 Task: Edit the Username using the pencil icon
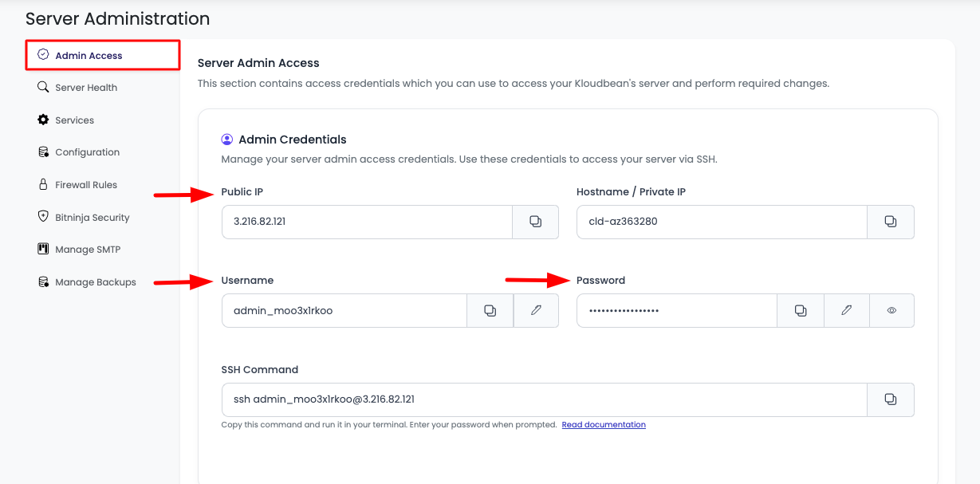click(536, 310)
